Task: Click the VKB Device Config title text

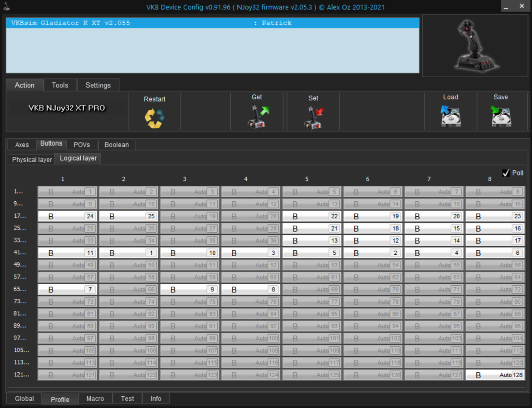Action: click(265, 7)
